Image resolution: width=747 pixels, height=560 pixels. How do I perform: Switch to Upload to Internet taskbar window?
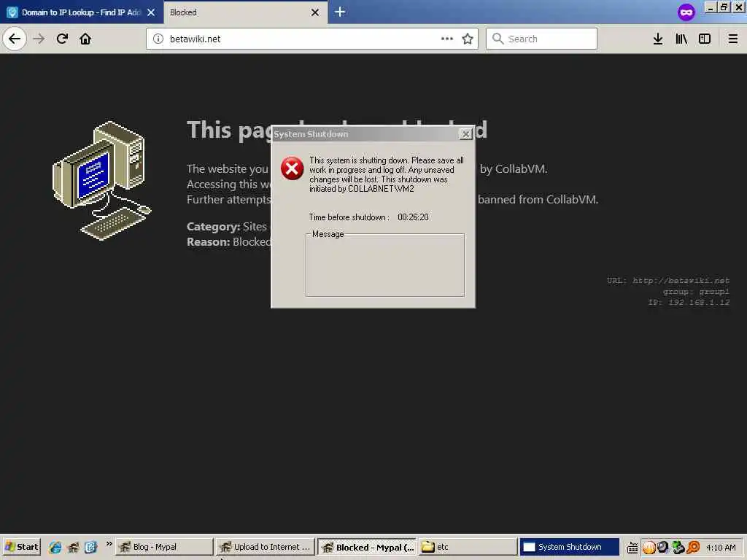tap(266, 547)
